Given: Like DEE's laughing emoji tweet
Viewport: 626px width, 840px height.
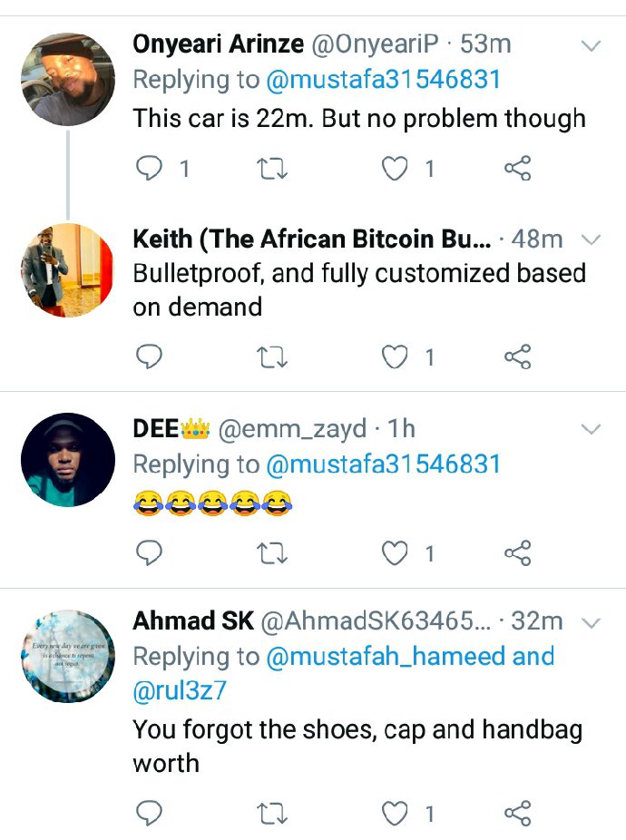Looking at the screenshot, I should [395, 552].
